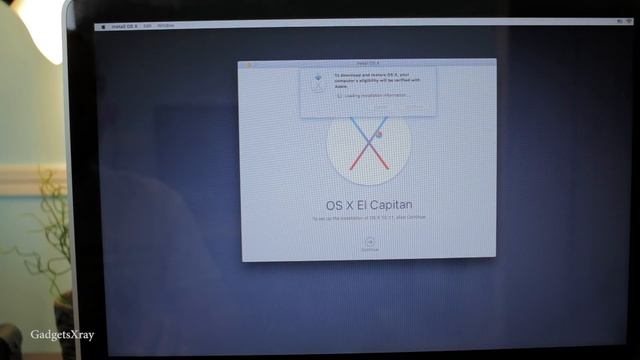
Task: Click the Continue arrow icon
Action: [369, 242]
